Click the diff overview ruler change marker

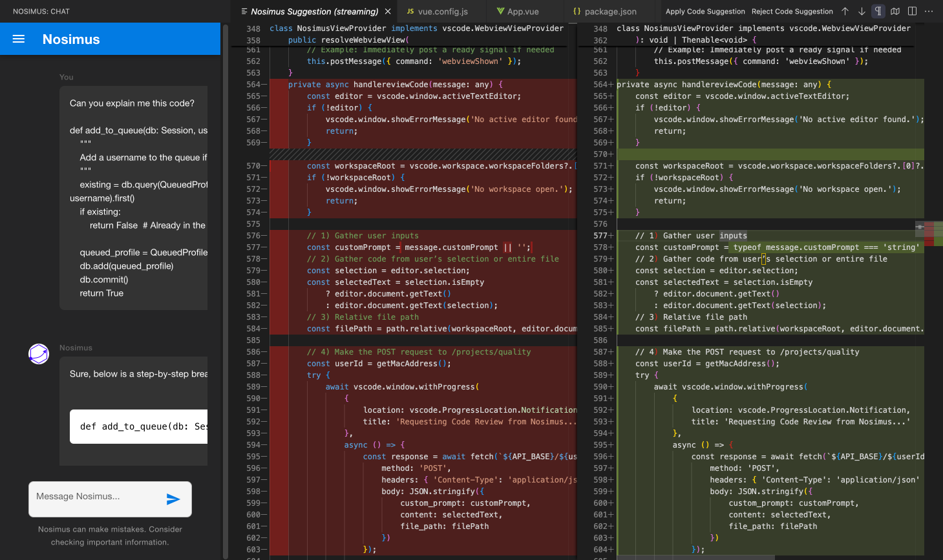click(x=929, y=234)
